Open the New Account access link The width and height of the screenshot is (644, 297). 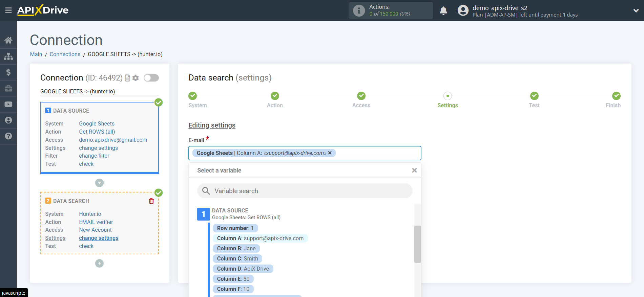[95, 230]
